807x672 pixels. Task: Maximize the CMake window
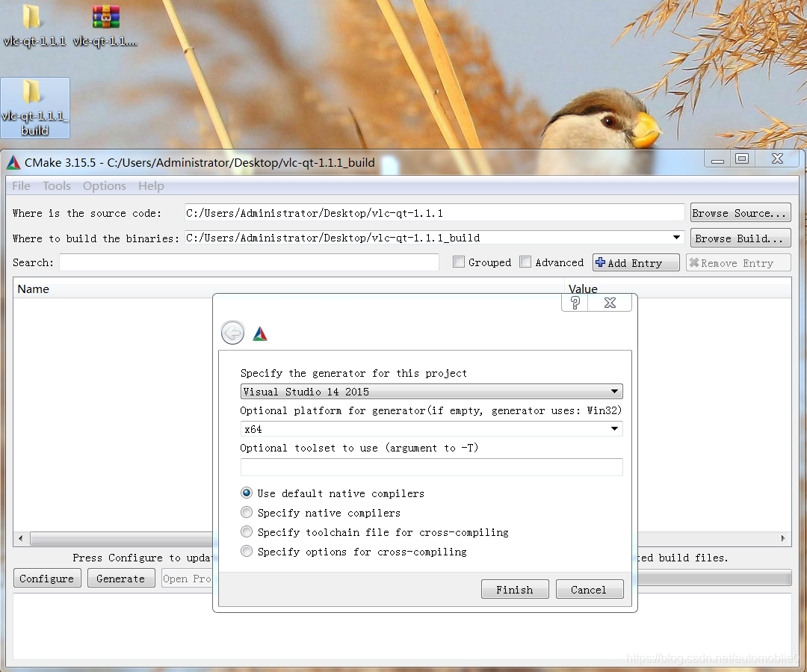click(x=742, y=159)
